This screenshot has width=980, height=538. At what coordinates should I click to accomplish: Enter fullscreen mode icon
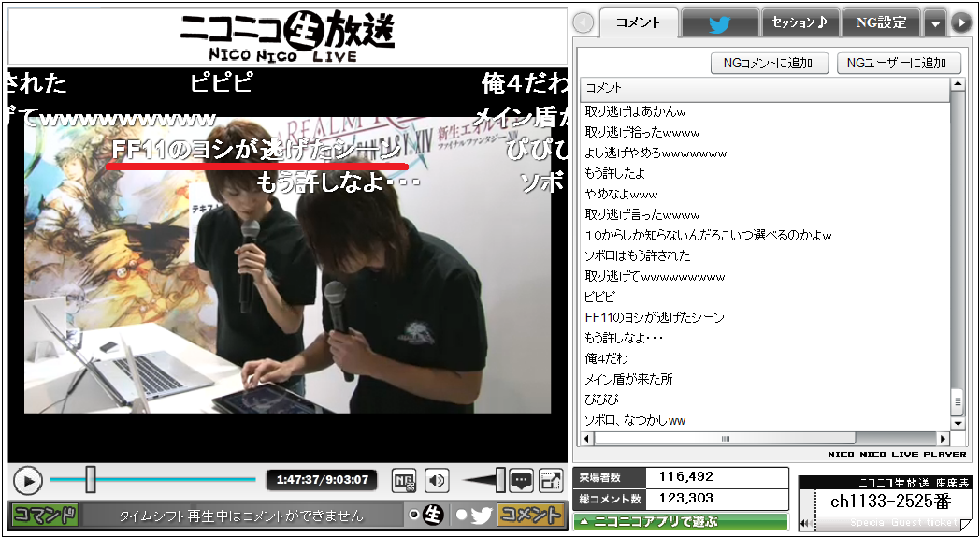[x=551, y=480]
